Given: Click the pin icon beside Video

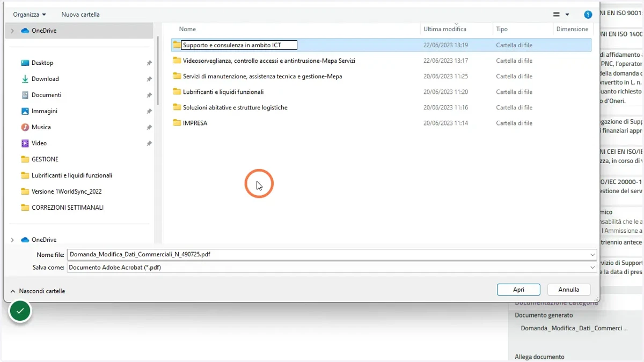Looking at the screenshot, I should click(x=149, y=143).
